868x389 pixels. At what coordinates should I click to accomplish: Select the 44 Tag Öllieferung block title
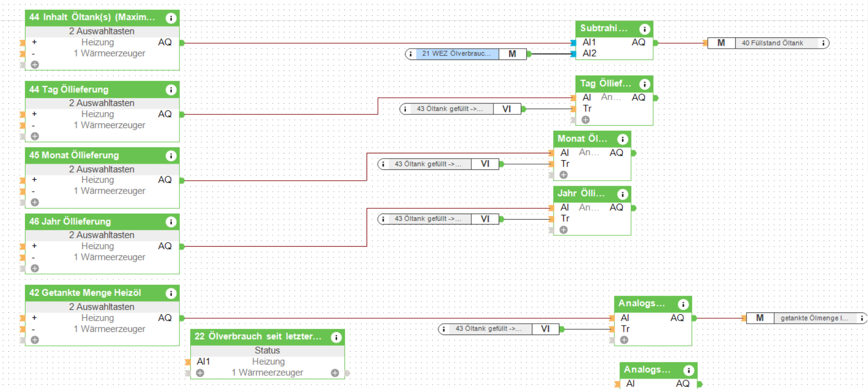click(x=69, y=89)
